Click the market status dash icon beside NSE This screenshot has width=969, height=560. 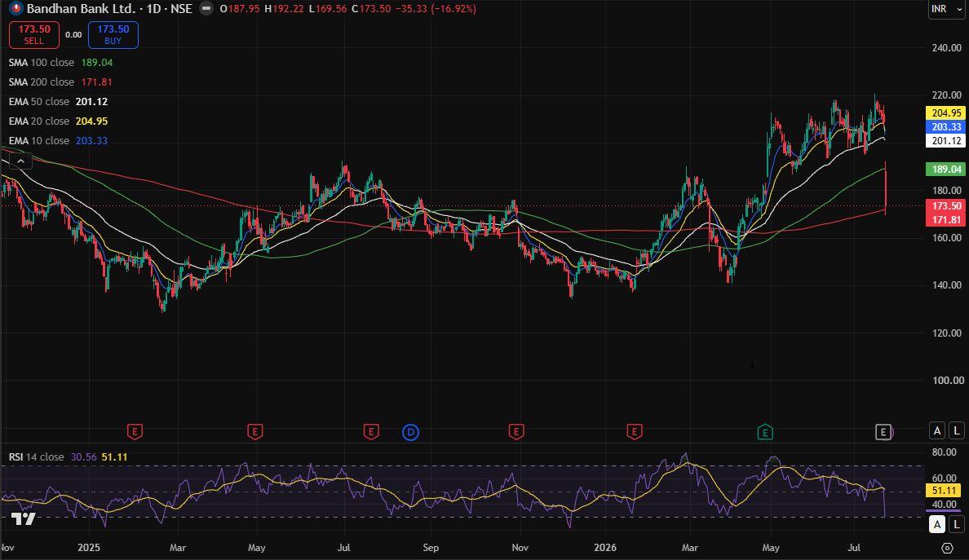[x=206, y=9]
